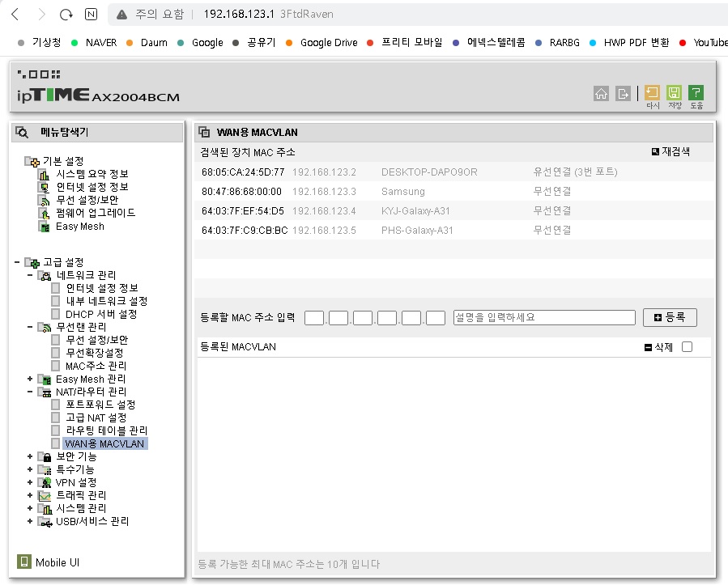Click the 설명을 입력하세요 description field
The image size is (728, 585).
(544, 317)
